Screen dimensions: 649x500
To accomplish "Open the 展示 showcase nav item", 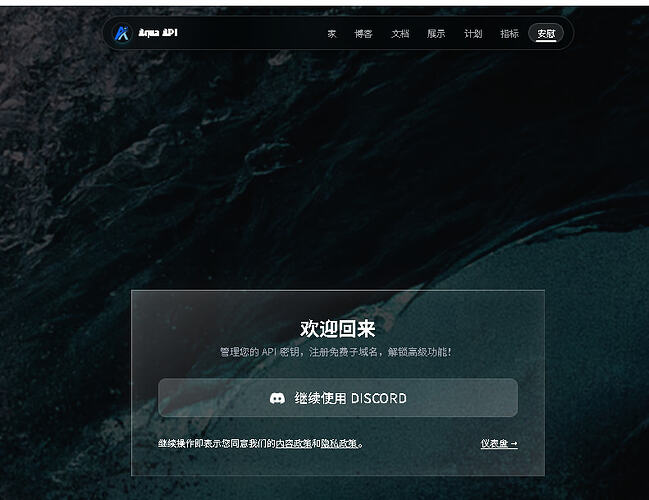I will pyautogui.click(x=436, y=34).
